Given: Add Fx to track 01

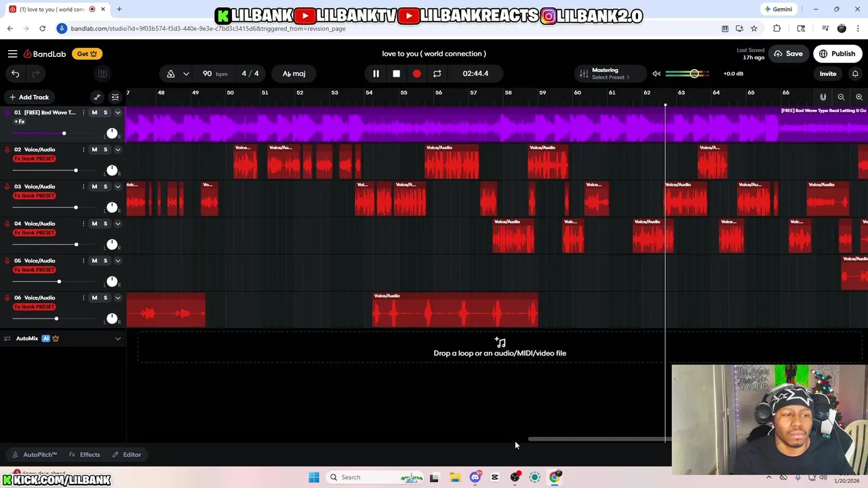Looking at the screenshot, I should 19,121.
